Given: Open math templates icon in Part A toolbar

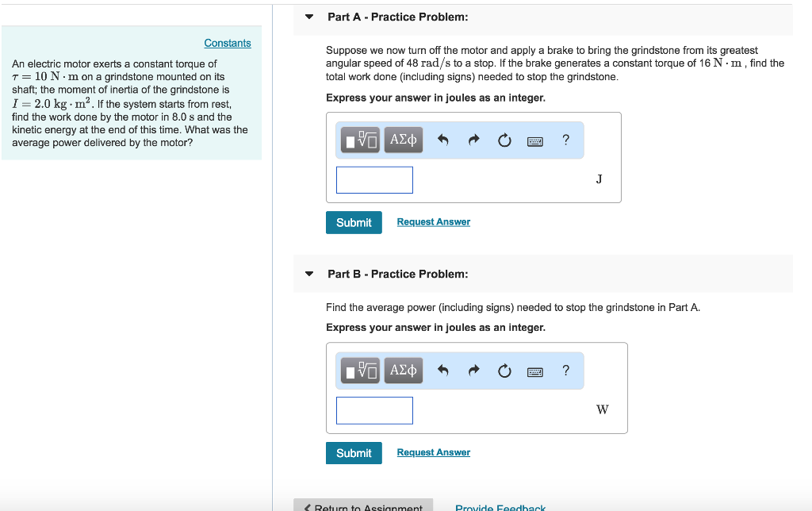Looking at the screenshot, I should [x=361, y=140].
